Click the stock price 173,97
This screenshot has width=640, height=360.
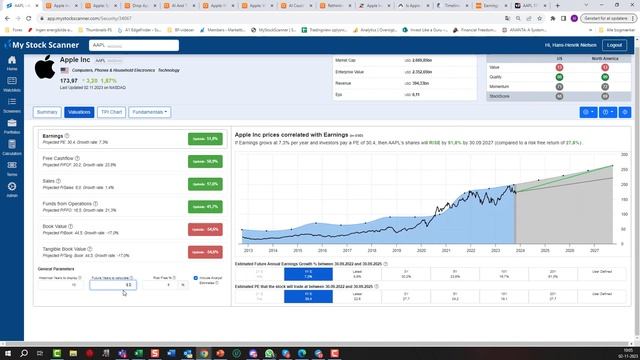pyautogui.click(x=69, y=81)
